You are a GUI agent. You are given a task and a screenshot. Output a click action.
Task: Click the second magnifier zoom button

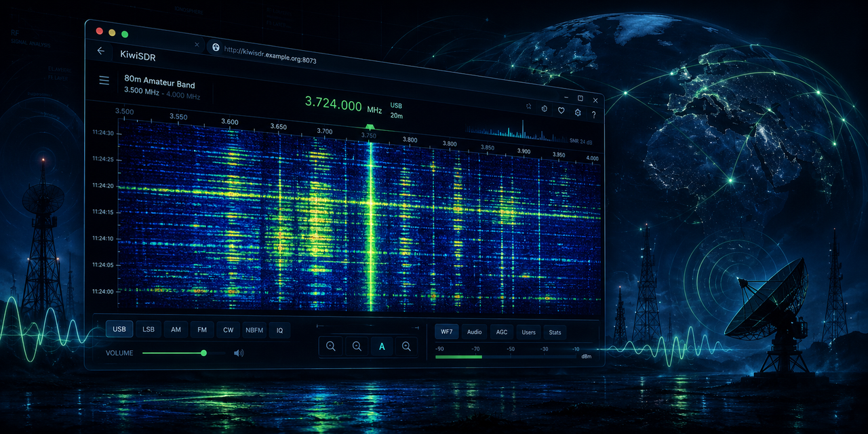[357, 347]
